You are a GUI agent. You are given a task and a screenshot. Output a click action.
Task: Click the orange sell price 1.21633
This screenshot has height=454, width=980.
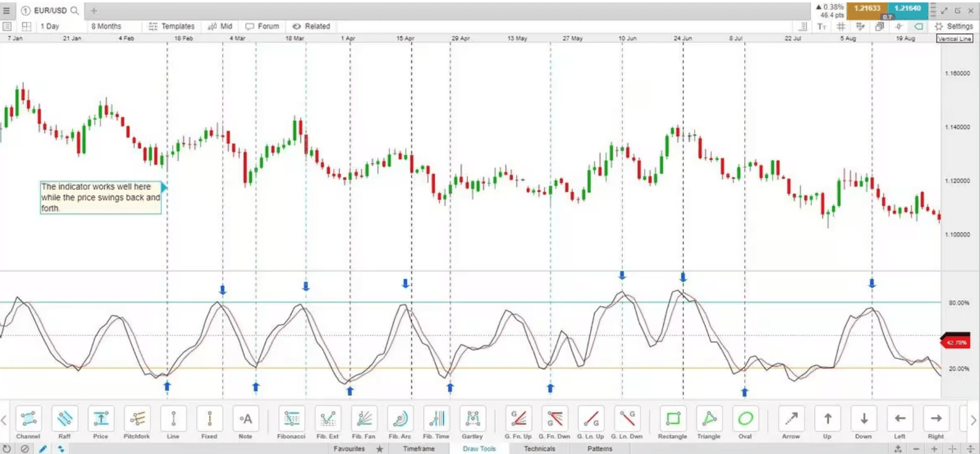coord(866,9)
